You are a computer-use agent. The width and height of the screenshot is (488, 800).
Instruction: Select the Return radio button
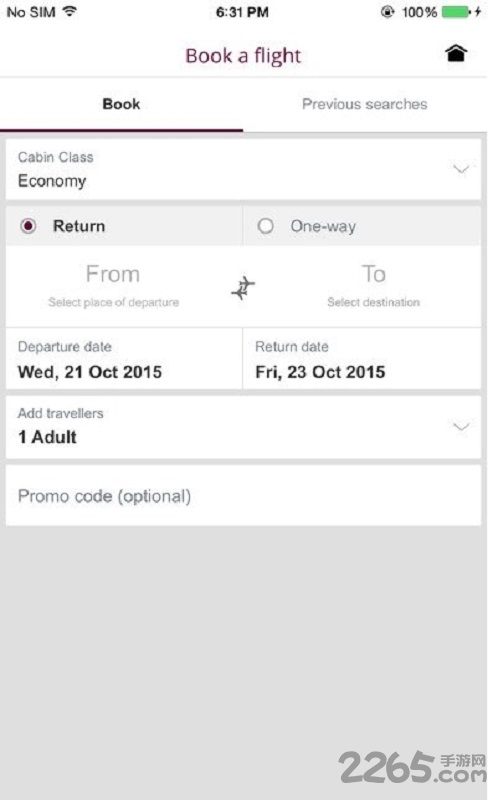[x=28, y=226]
